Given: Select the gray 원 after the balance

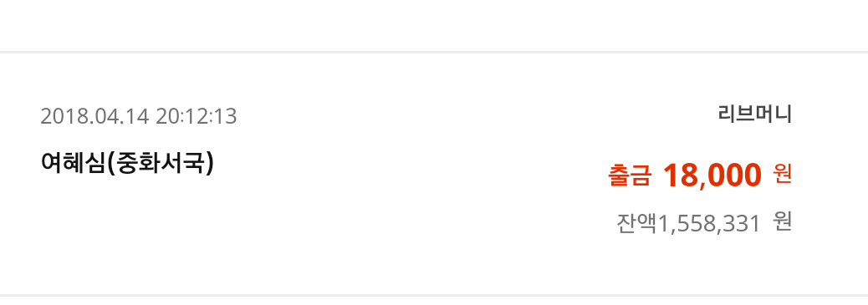Looking at the screenshot, I should click(783, 222).
